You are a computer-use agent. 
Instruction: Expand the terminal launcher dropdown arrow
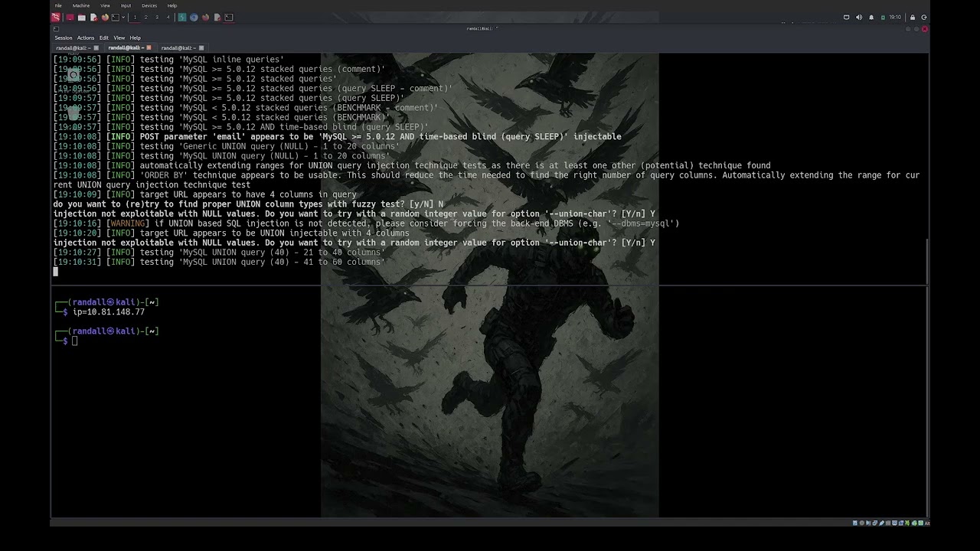click(123, 17)
